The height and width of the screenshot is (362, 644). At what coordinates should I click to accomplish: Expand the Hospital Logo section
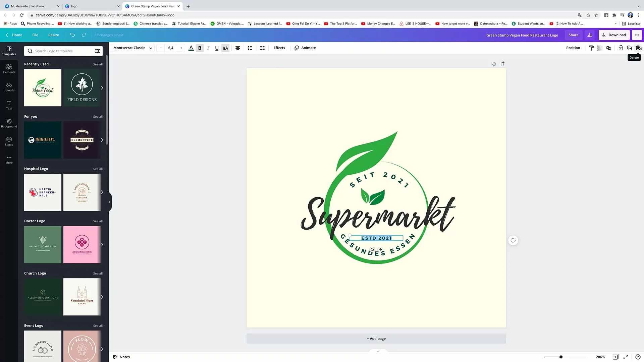click(98, 168)
